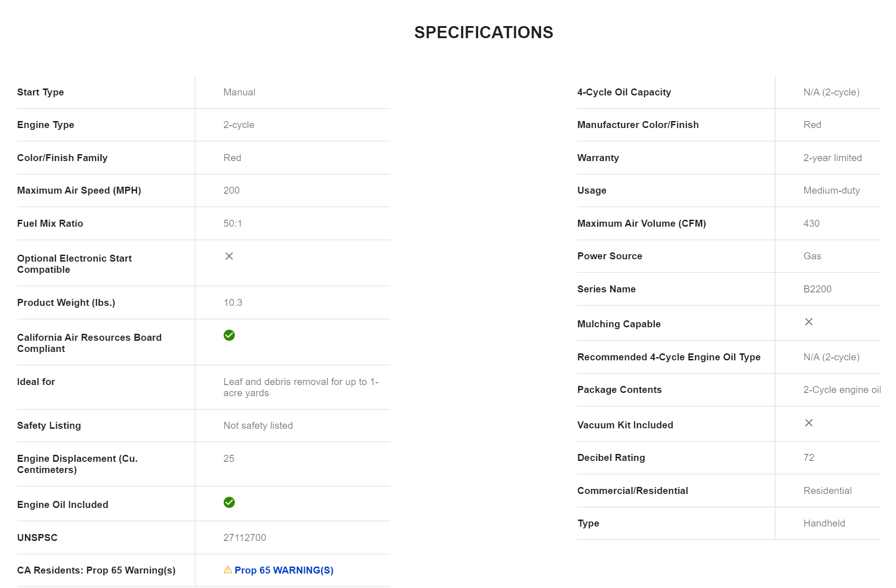Click the X icon for Vacuum Kit Included

point(808,423)
